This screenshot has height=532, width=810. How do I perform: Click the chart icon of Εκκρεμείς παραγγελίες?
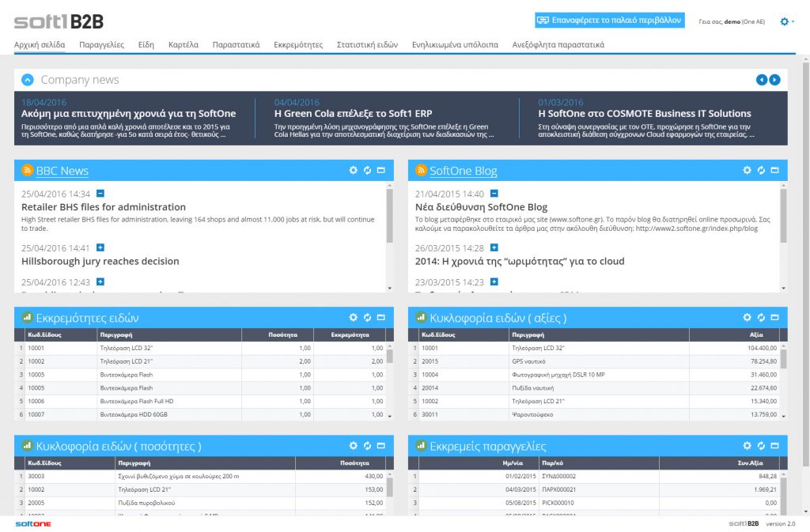421,445
